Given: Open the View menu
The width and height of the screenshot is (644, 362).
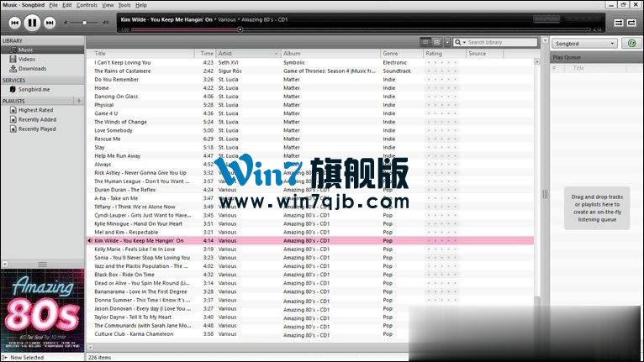Looking at the screenshot, I should click(x=108, y=5).
